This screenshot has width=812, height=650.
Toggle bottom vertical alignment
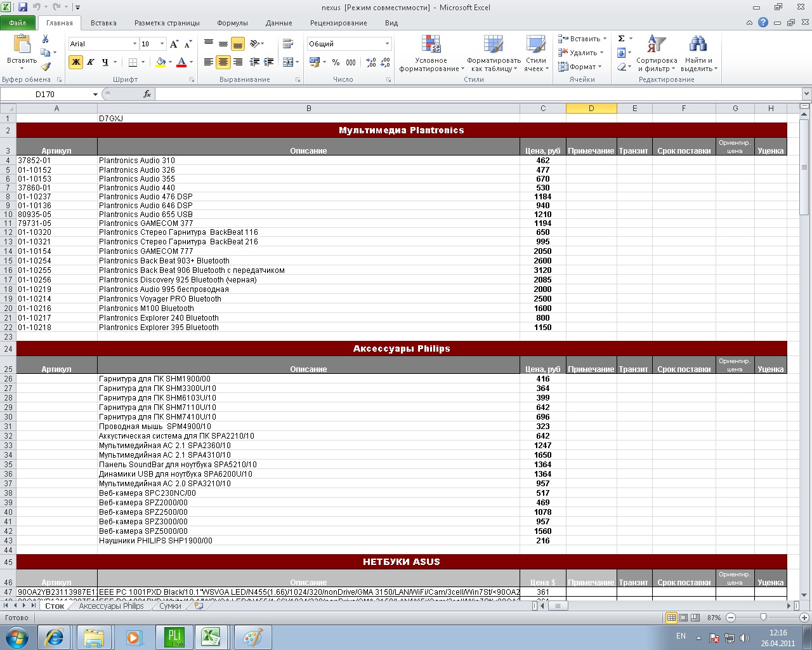coord(238,44)
